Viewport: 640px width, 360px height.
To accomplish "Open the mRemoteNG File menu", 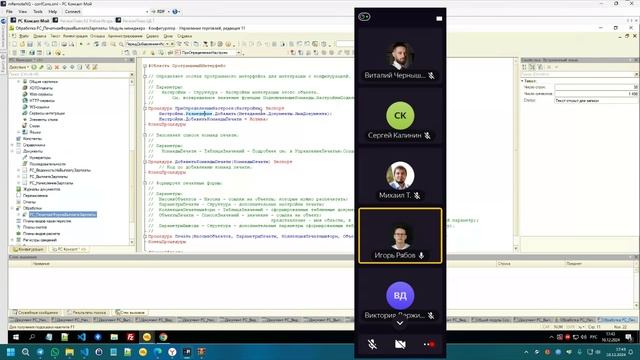I will 9,11.
